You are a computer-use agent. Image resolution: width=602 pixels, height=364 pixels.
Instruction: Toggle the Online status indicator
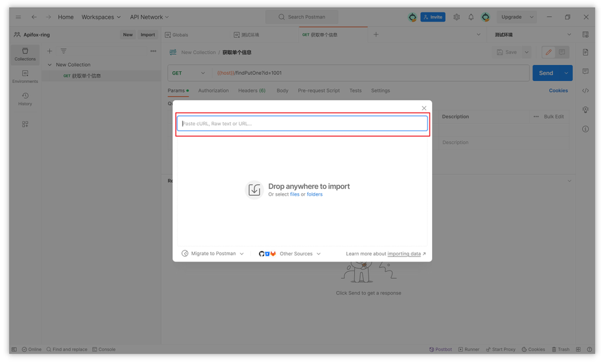31,349
